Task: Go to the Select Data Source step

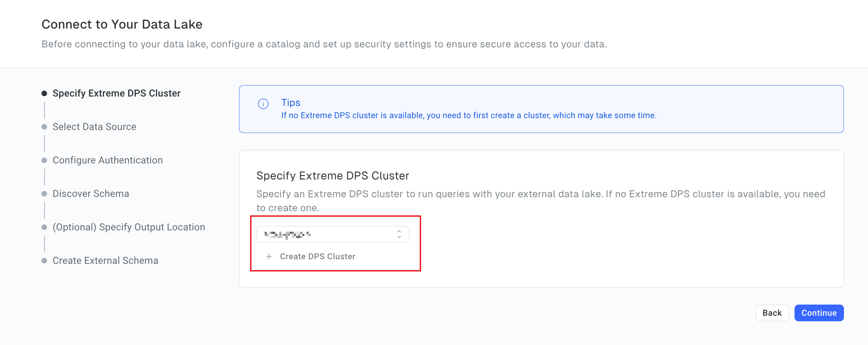Action: (94, 127)
